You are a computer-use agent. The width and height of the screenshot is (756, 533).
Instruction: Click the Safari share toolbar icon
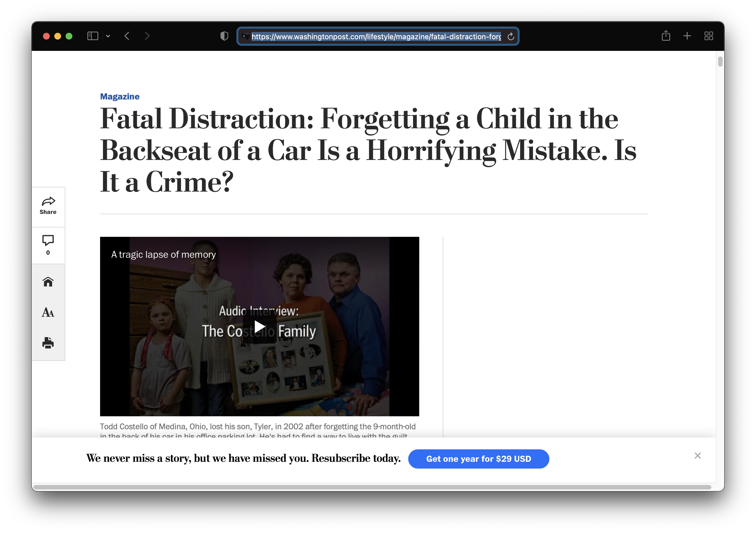click(x=666, y=36)
